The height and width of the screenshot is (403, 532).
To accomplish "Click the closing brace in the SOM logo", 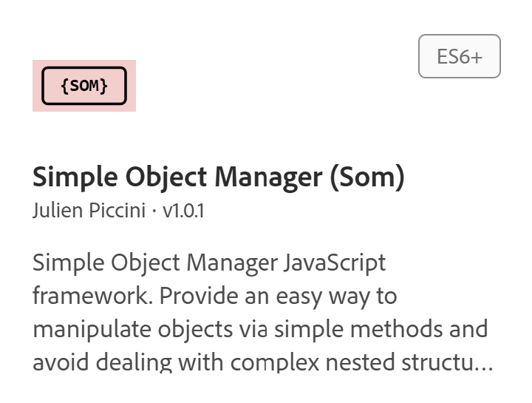I will 103,87.
